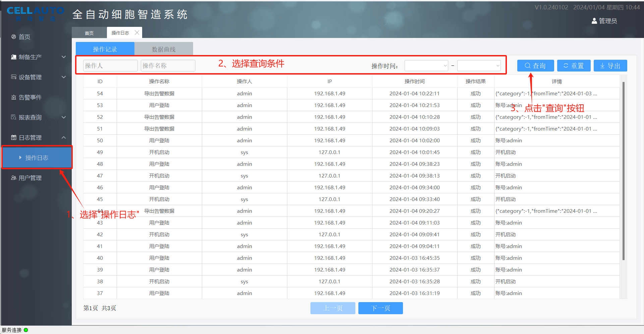The image size is (644, 334).
Task: Click 开机启动 operation in row 49
Action: point(159,152)
